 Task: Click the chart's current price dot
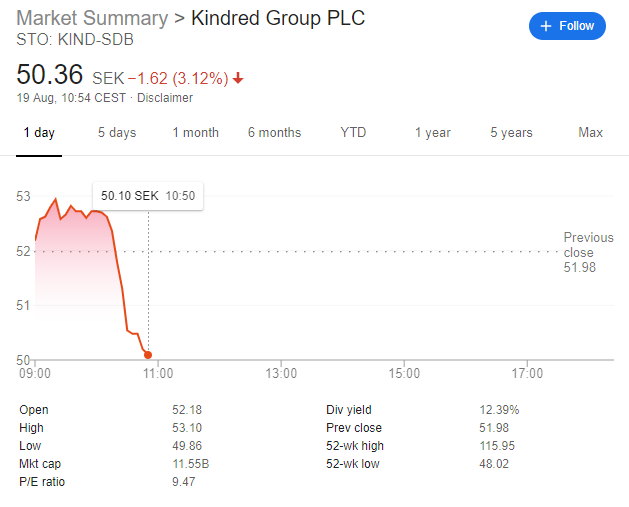(x=148, y=354)
